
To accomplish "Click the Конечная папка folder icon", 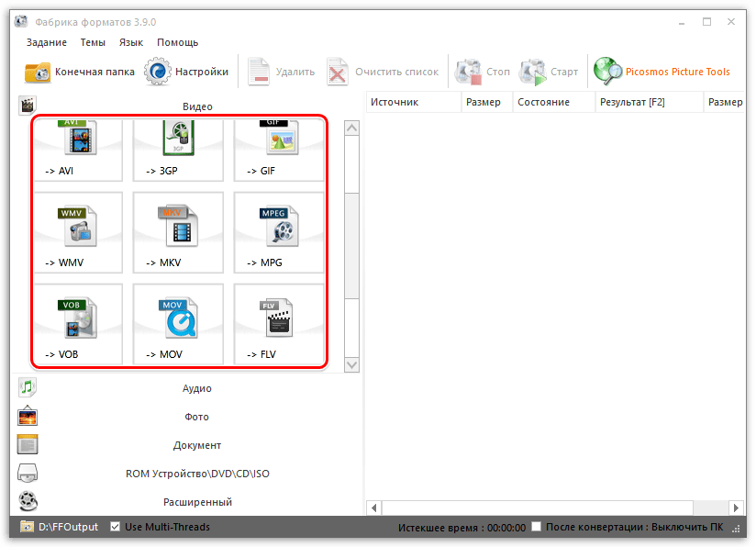I will tap(37, 72).
